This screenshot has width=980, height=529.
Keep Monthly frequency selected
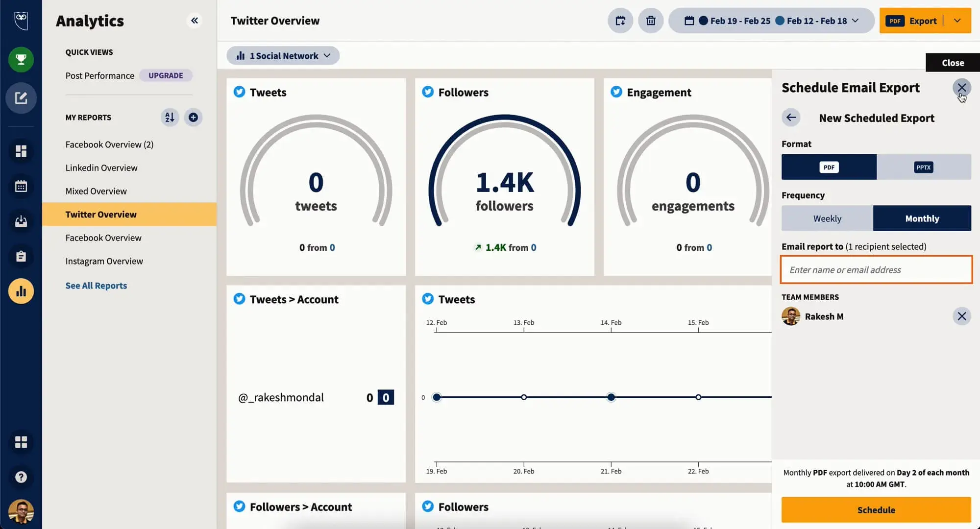pyautogui.click(x=922, y=218)
